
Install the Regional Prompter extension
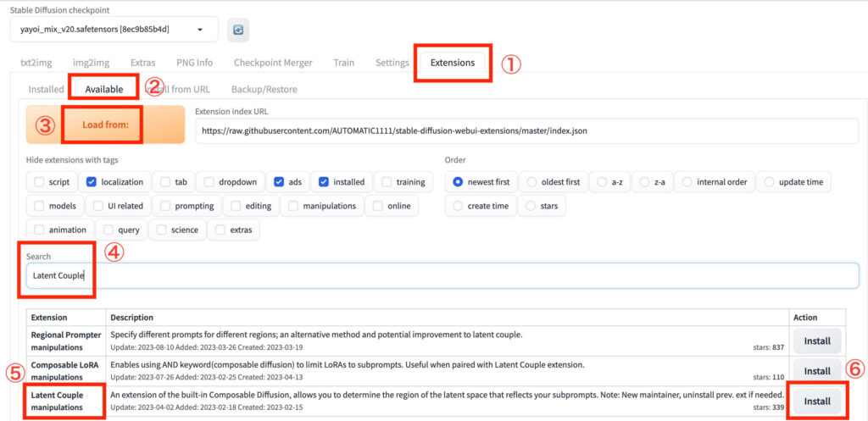pyautogui.click(x=816, y=341)
